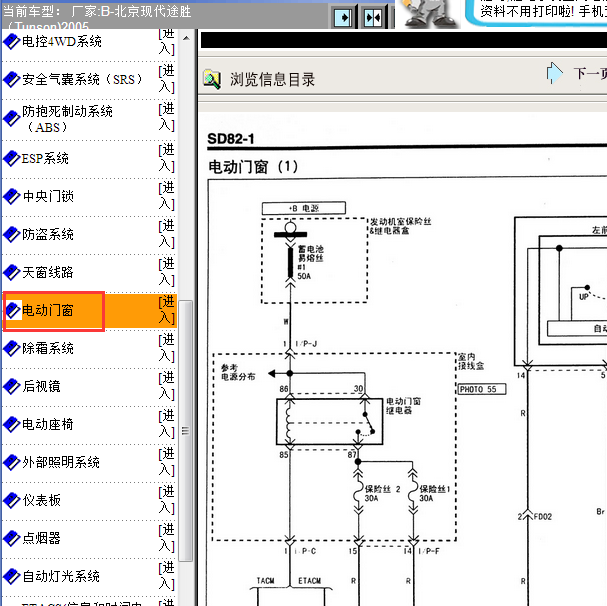
Task: Click the book icon beside 天窗线路
Action: [x=11, y=272]
